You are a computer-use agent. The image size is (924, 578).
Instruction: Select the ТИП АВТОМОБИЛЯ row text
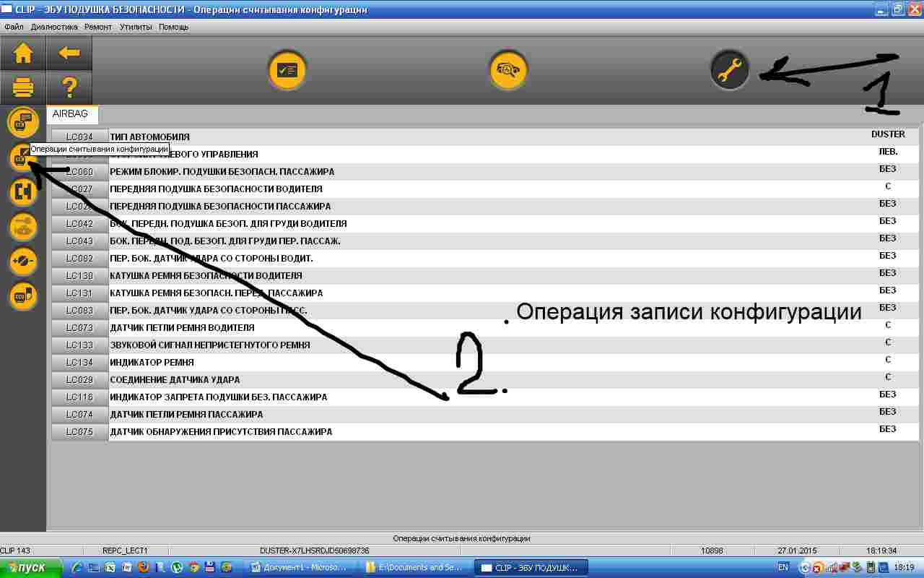[149, 137]
